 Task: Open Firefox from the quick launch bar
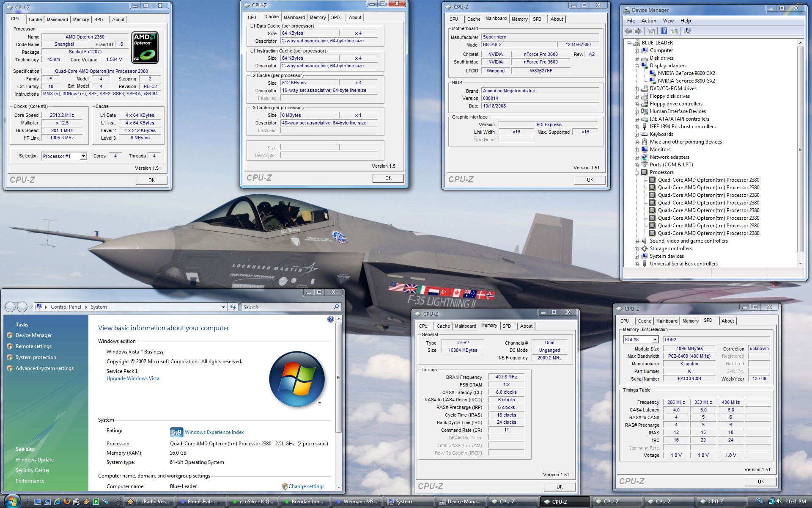click(x=67, y=502)
